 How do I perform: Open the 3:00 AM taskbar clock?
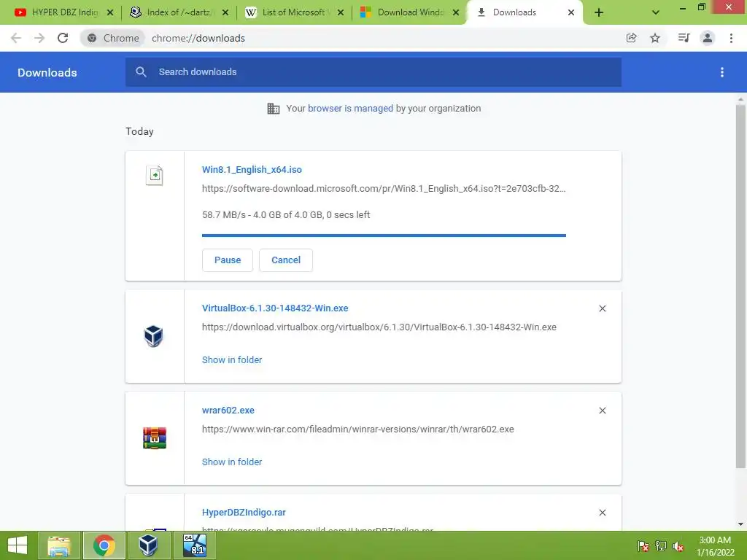715,546
